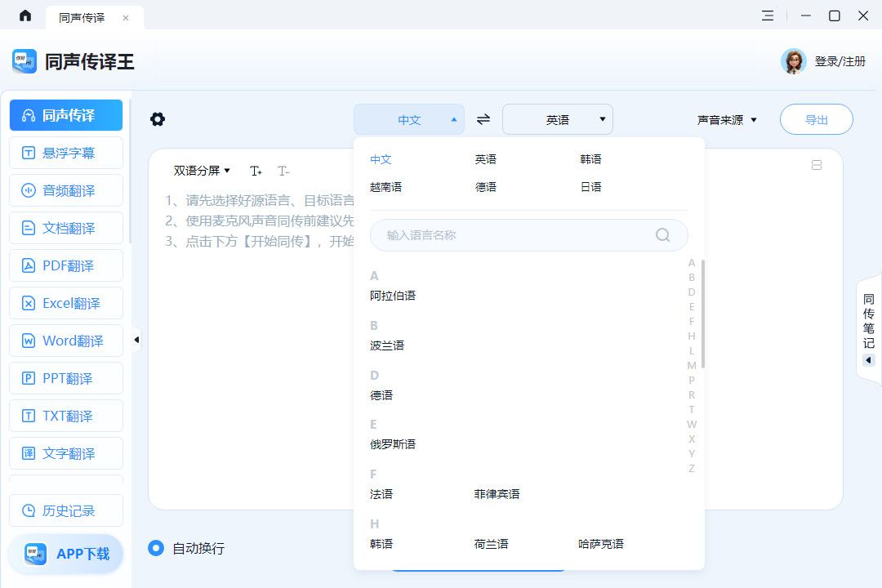Choose 英语 from quick language list
Screen dimensions: 882x588
click(485, 159)
